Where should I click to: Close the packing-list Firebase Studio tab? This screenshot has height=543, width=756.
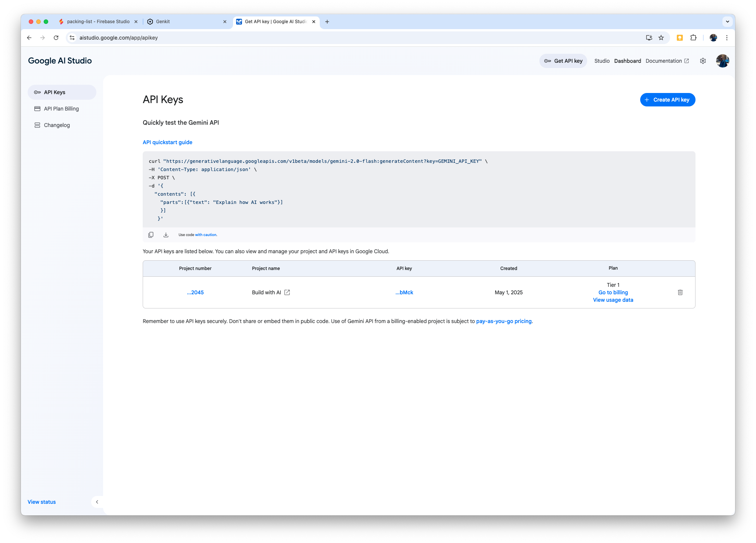click(x=136, y=22)
